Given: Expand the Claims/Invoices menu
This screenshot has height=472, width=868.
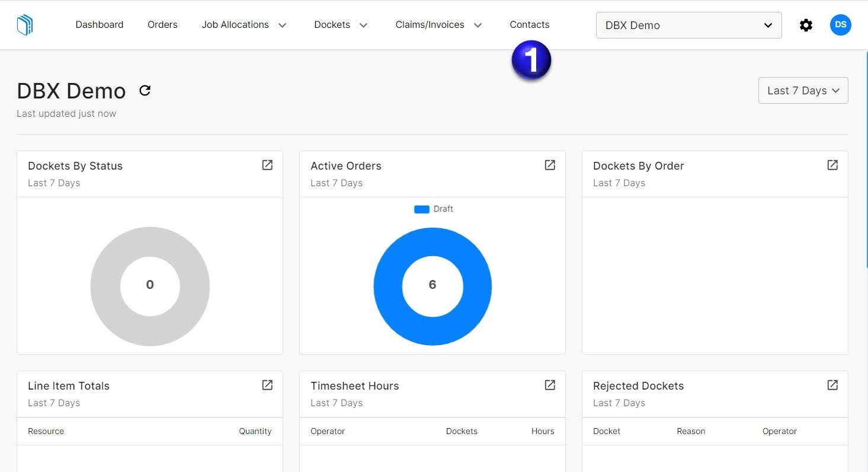Looking at the screenshot, I should (x=439, y=25).
